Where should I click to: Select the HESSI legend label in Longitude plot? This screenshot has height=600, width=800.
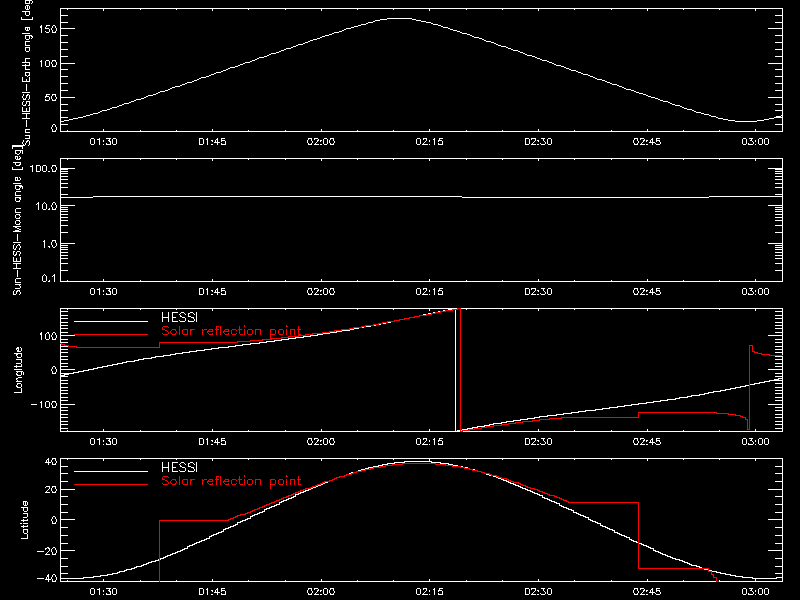pos(179,317)
